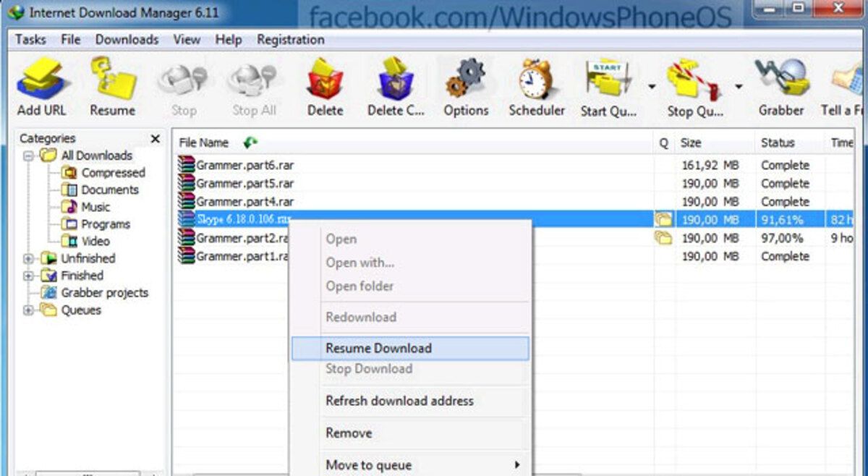Close the Categories panel with X
Screen dimensions: 868x476
point(155,138)
